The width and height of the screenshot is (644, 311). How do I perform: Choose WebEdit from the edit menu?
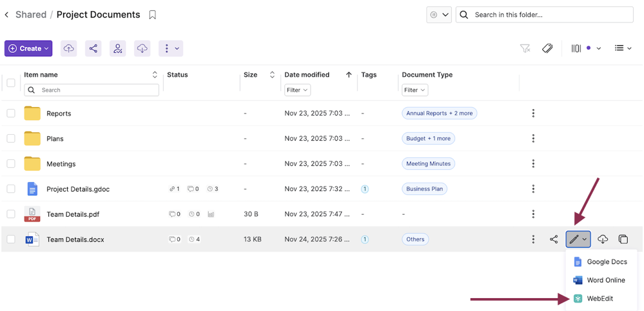pyautogui.click(x=600, y=299)
